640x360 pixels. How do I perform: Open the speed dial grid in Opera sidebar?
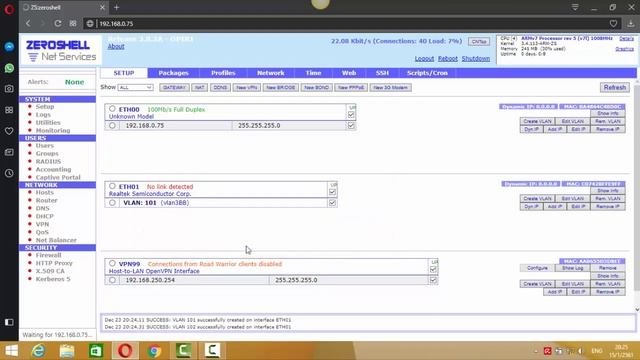click(9, 110)
